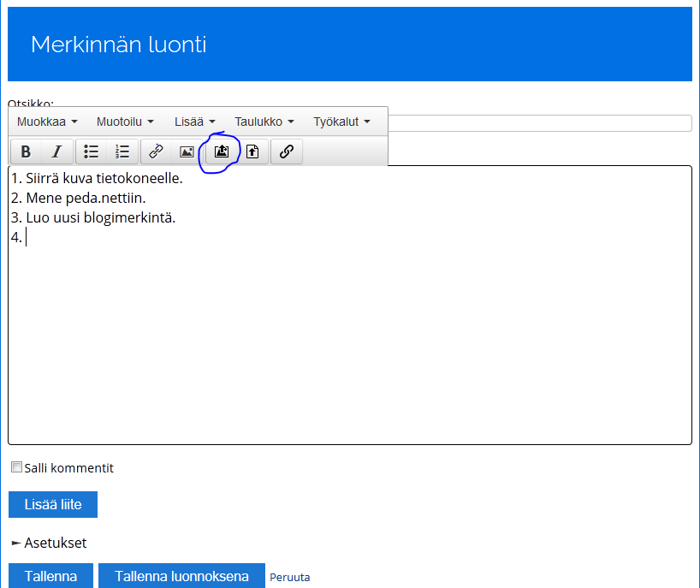Open the Lisää menu
Screen dimensions: 700x588
tap(194, 122)
